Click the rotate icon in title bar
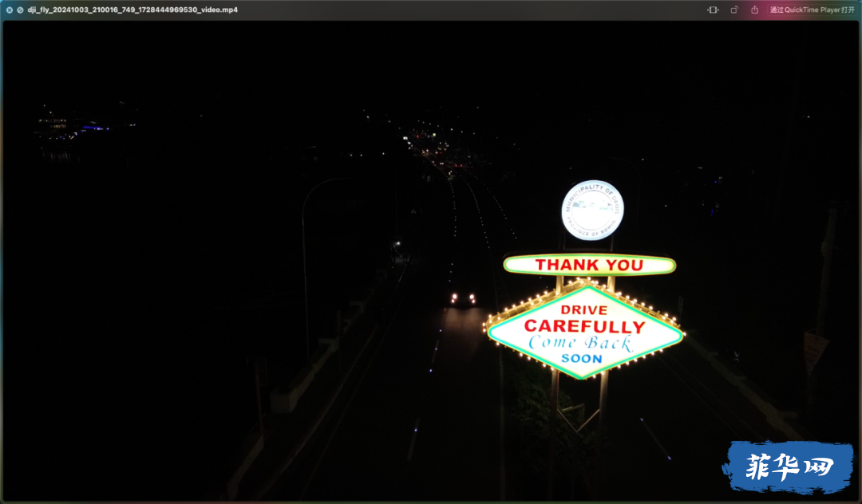 tap(734, 10)
